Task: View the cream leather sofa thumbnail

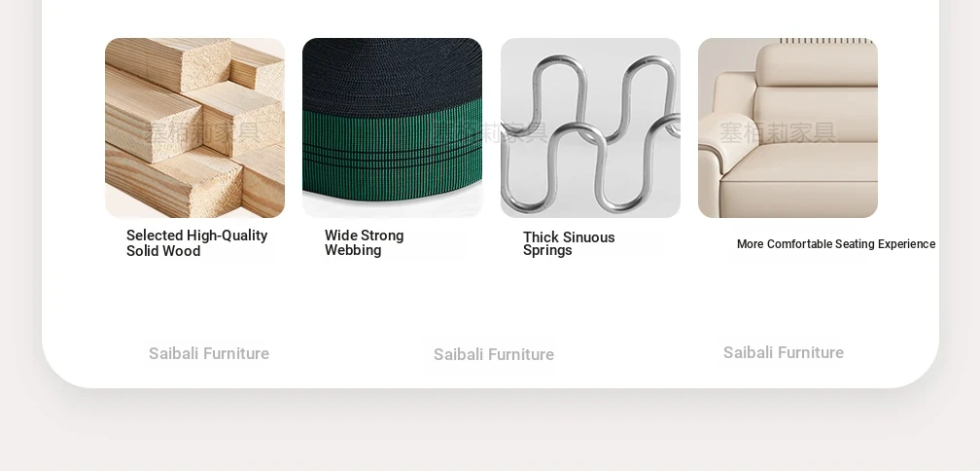Action: coord(788,127)
